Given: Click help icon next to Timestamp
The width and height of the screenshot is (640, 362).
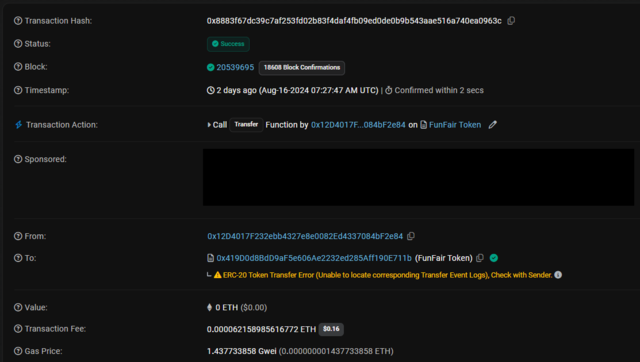Looking at the screenshot, I should [x=18, y=90].
